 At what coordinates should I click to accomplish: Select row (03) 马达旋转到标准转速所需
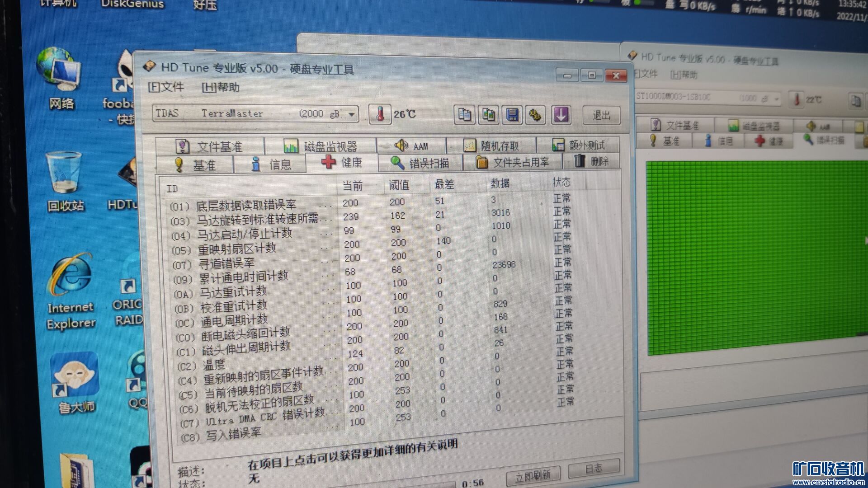coord(372,216)
